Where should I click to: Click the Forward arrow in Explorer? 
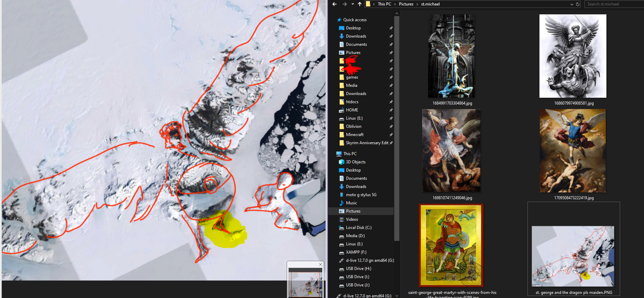tap(345, 4)
